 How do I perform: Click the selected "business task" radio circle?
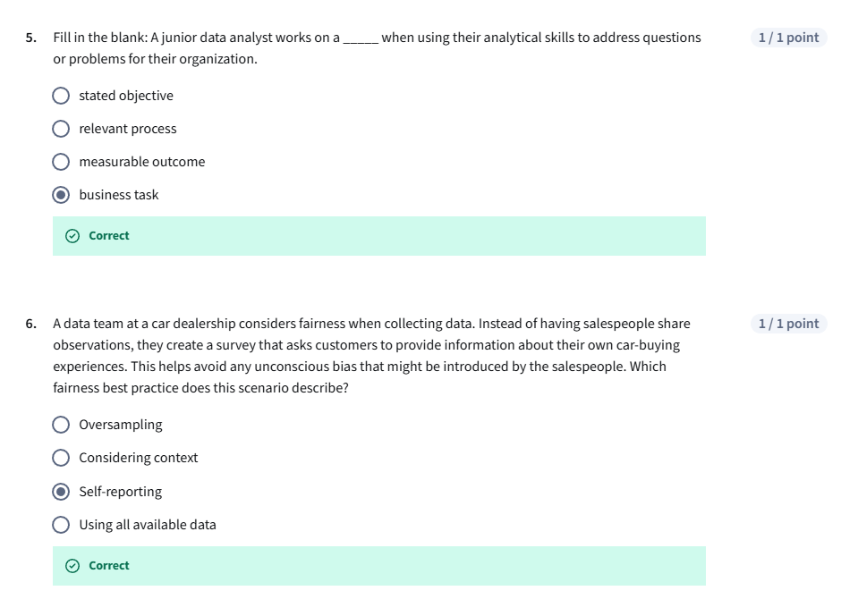tap(61, 195)
